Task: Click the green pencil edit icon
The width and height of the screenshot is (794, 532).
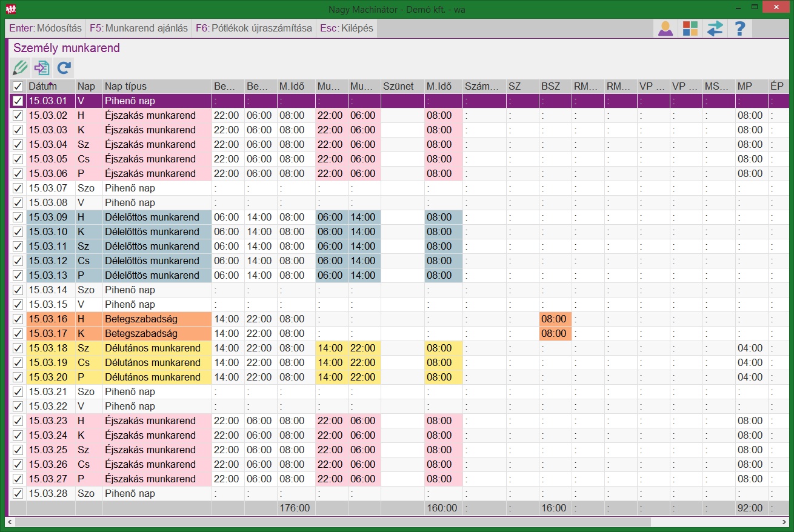Action: (20, 67)
